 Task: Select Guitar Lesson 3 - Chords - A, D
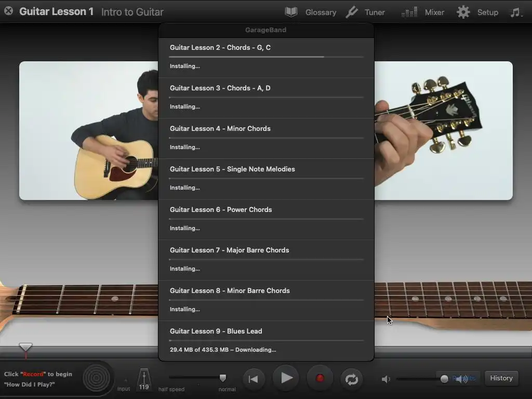267,98
